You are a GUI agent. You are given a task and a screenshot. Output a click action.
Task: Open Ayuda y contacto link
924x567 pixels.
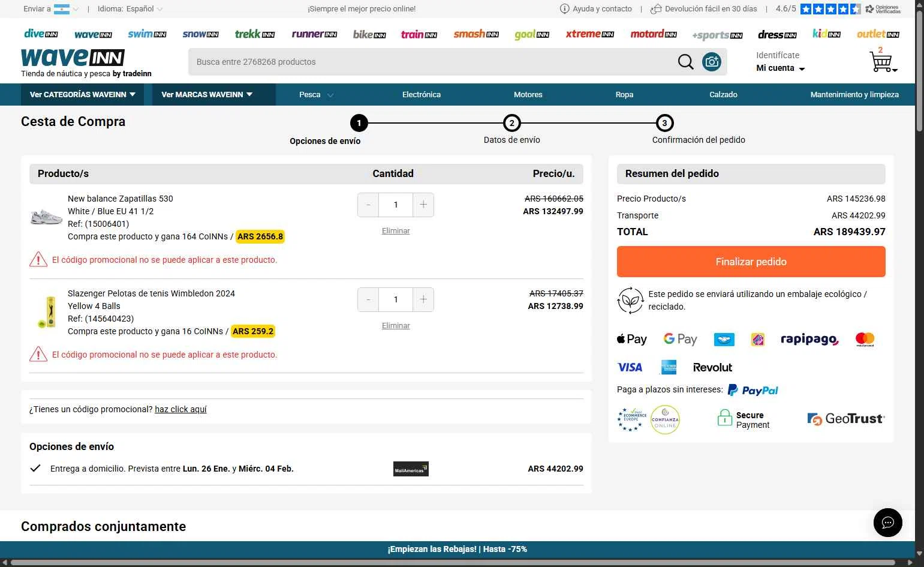click(596, 9)
